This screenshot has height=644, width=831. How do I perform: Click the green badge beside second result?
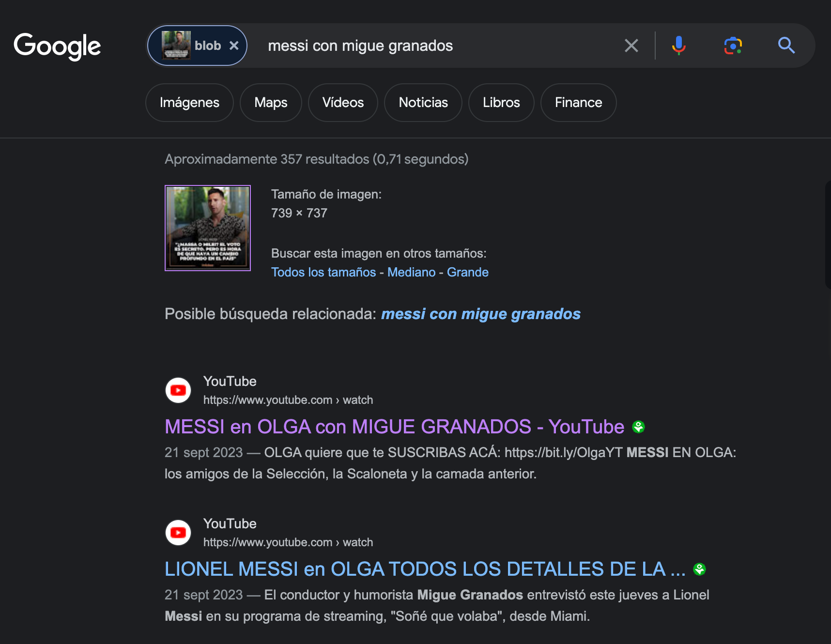[x=699, y=569]
